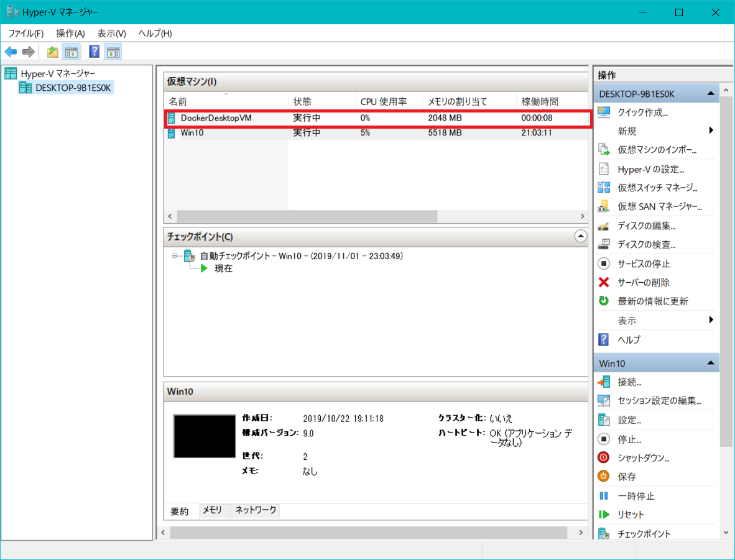Sort by the 稼働時間 column header
This screenshot has width=735, height=560.
[552, 101]
